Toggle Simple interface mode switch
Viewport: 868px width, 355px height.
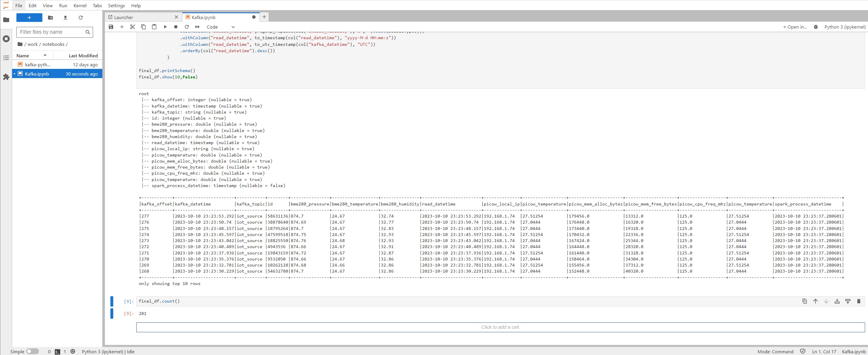pos(33,351)
